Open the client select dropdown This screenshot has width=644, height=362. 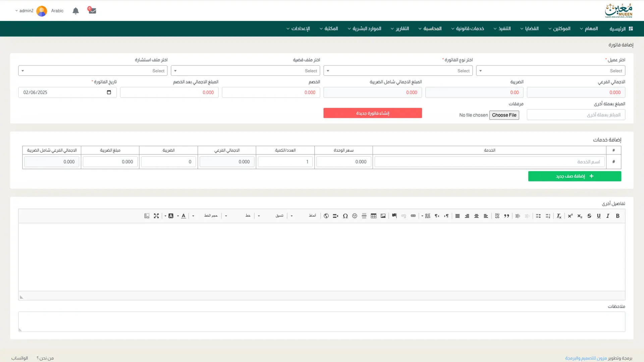[550, 71]
